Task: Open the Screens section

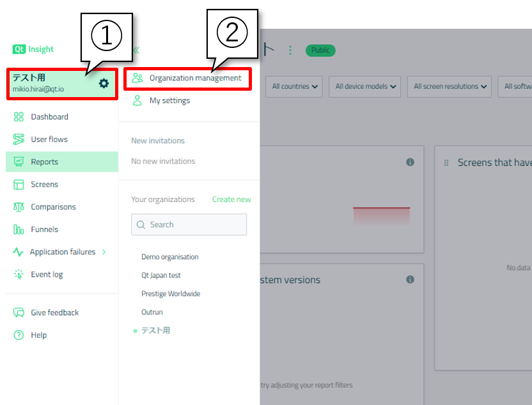Action: tap(44, 185)
